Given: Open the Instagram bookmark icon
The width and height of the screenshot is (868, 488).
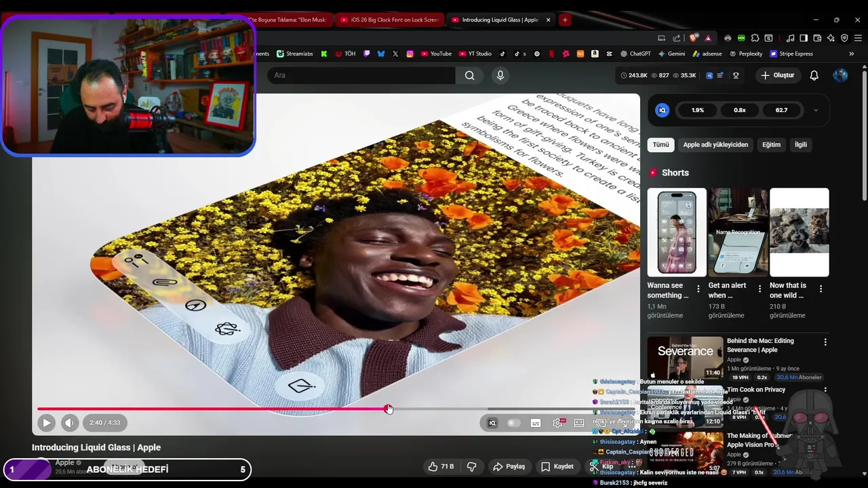Looking at the screenshot, I should tap(410, 54).
